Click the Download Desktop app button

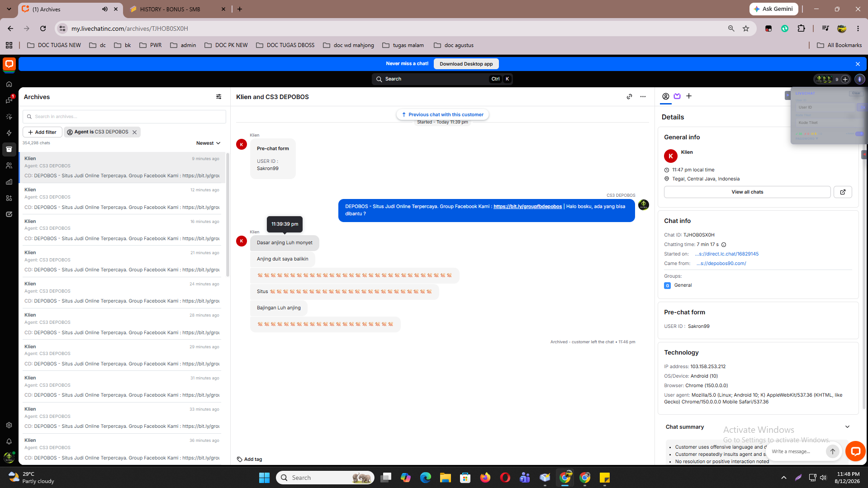click(466, 64)
